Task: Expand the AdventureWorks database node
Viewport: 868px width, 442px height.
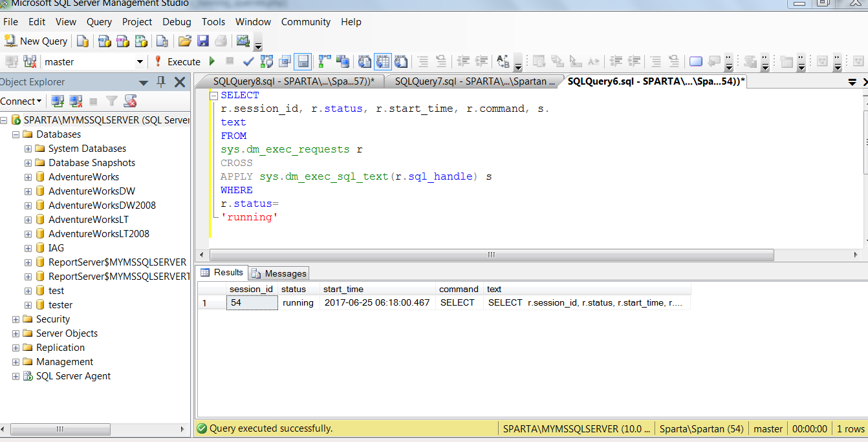Action: pos(28,177)
